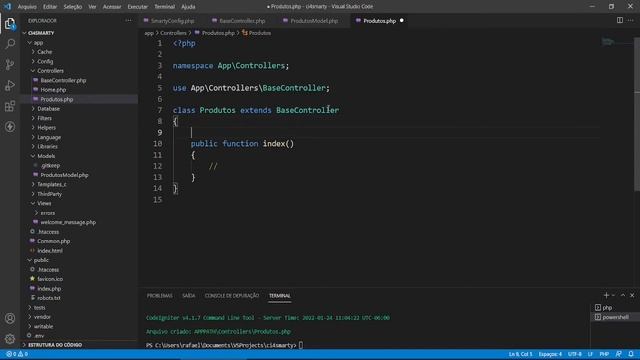Open ProdutosModel.php in Models folder
The image size is (640, 360).
coord(64,175)
